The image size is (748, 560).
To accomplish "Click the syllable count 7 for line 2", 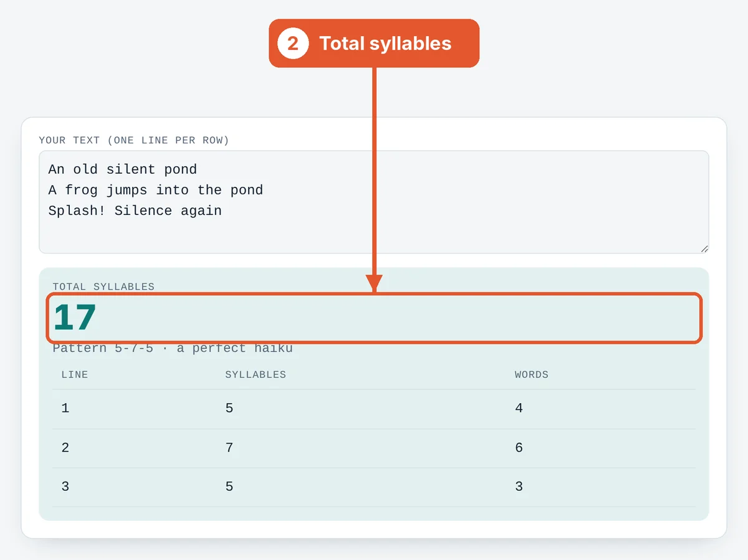I will click(x=229, y=448).
